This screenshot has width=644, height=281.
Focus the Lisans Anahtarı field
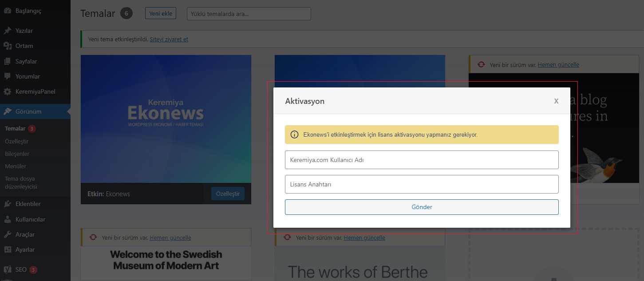pos(422,184)
